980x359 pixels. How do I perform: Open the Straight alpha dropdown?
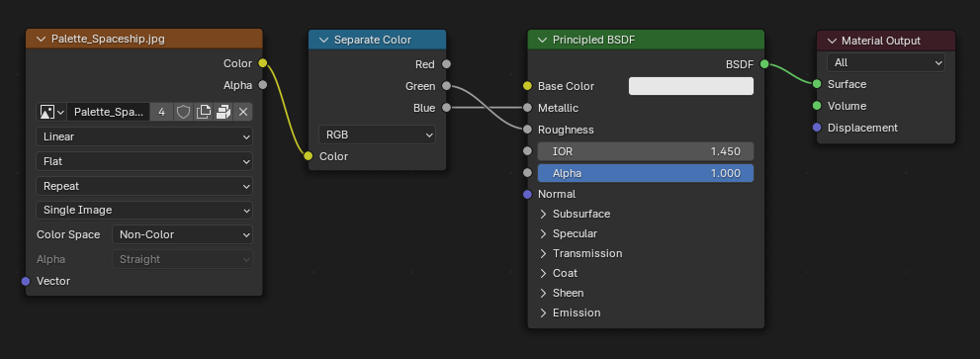(183, 259)
